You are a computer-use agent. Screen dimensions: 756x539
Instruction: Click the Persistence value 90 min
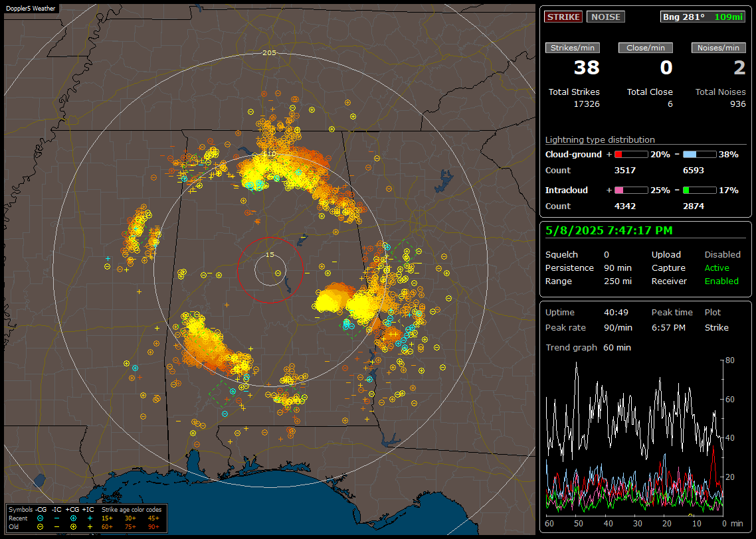[x=618, y=268]
